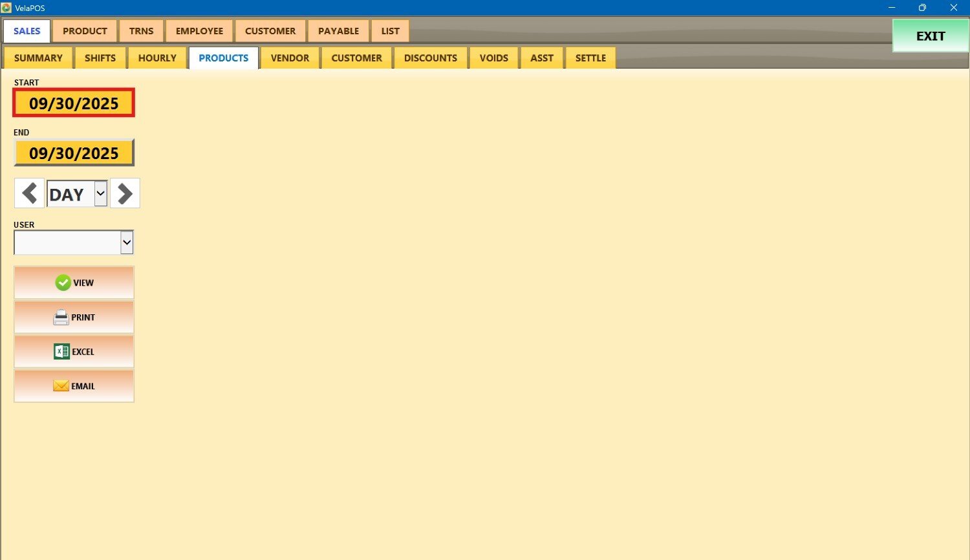
Task: Switch to the PRODUCT main tab
Action: point(85,31)
